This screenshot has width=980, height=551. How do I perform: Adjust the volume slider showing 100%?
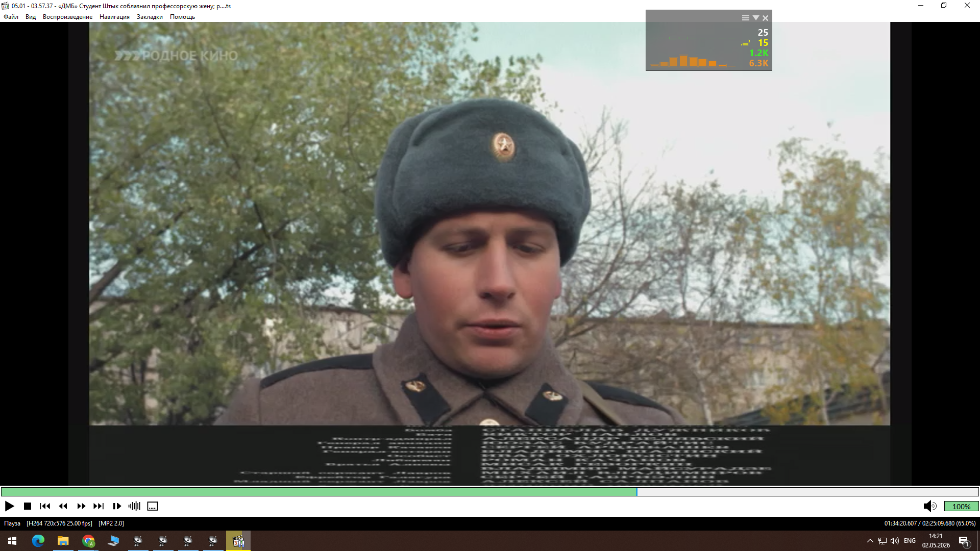[961, 506]
